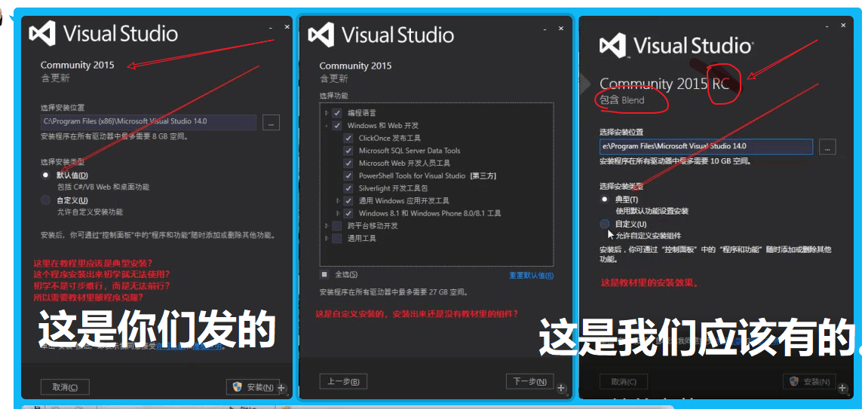Toggle the Windows 和 Web 开发 checkbox
The width and height of the screenshot is (868, 409).
pyautogui.click(x=336, y=126)
